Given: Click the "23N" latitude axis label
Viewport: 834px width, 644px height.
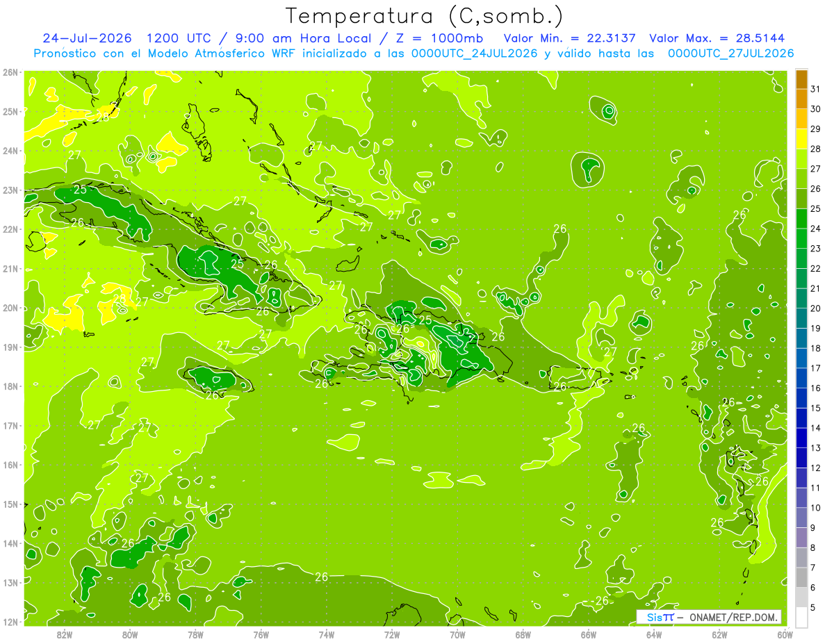Looking at the screenshot, I should pos(10,190).
